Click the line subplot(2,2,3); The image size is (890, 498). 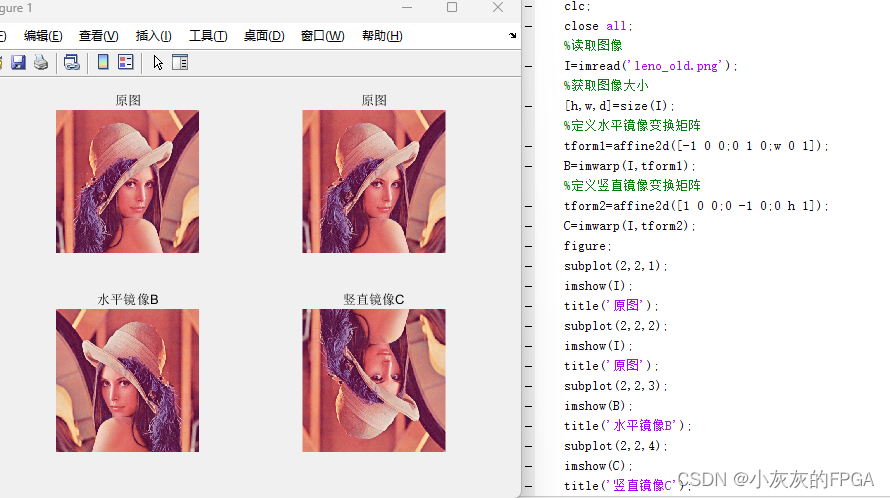[616, 386]
